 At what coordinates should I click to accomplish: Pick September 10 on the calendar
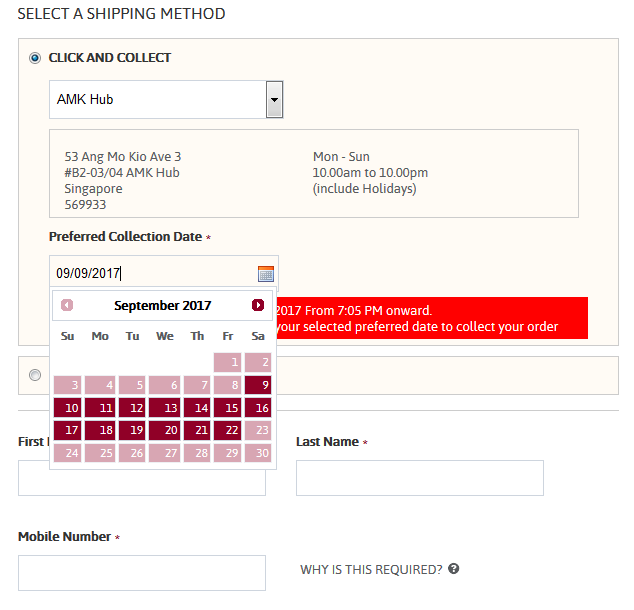(68, 407)
